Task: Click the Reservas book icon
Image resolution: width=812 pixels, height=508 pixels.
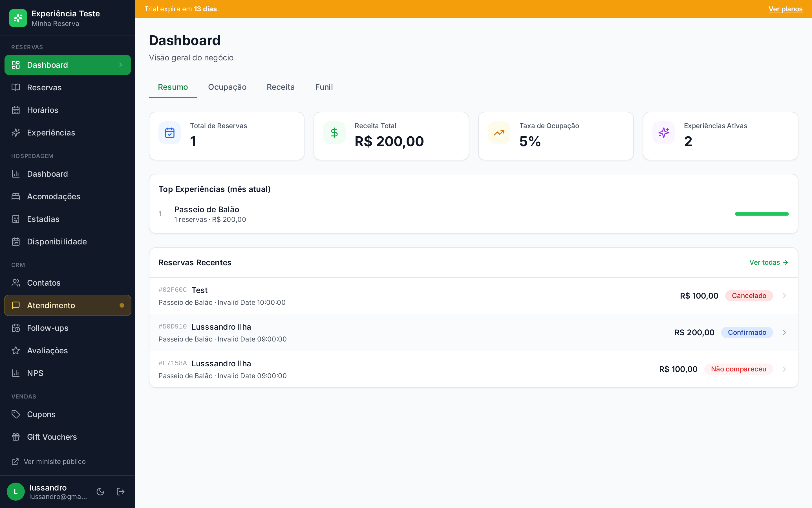Action: tap(16, 87)
